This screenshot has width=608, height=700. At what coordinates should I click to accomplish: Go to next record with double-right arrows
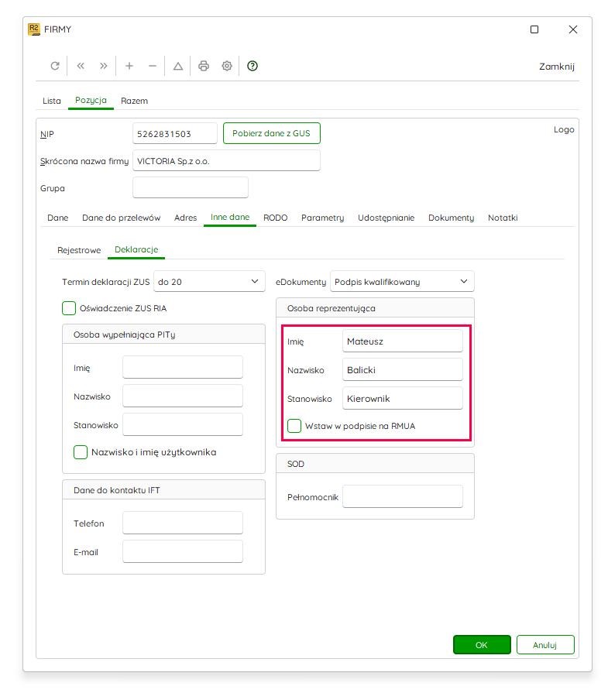104,66
